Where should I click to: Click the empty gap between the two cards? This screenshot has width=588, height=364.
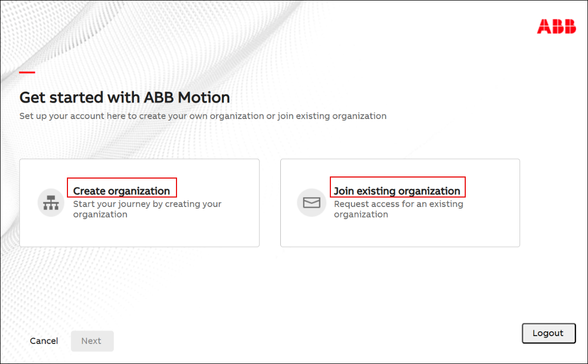270,203
